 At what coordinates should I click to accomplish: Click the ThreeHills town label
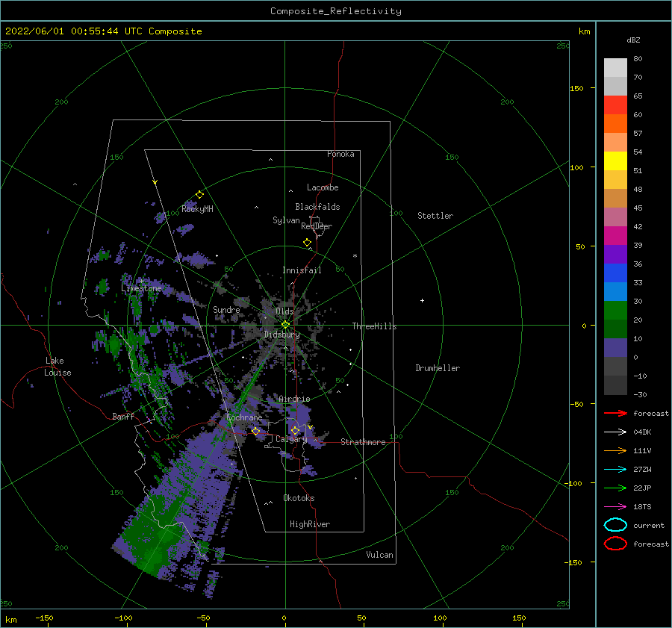tap(374, 326)
